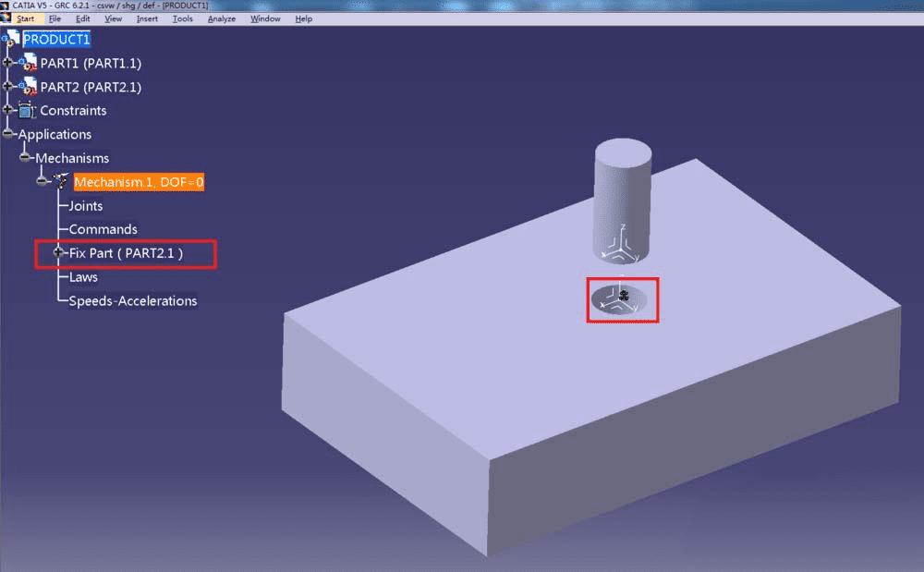
Task: Select Mechanisms in the tree
Action: 72,158
